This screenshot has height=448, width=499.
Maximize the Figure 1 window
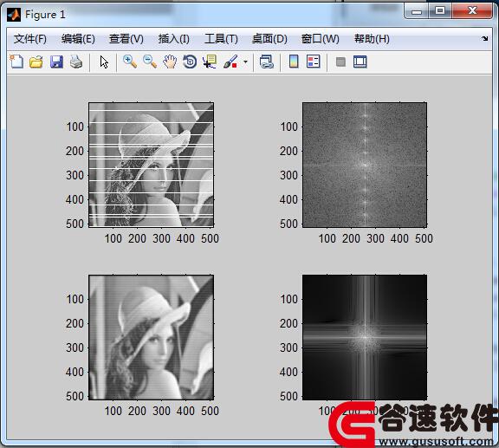point(440,11)
